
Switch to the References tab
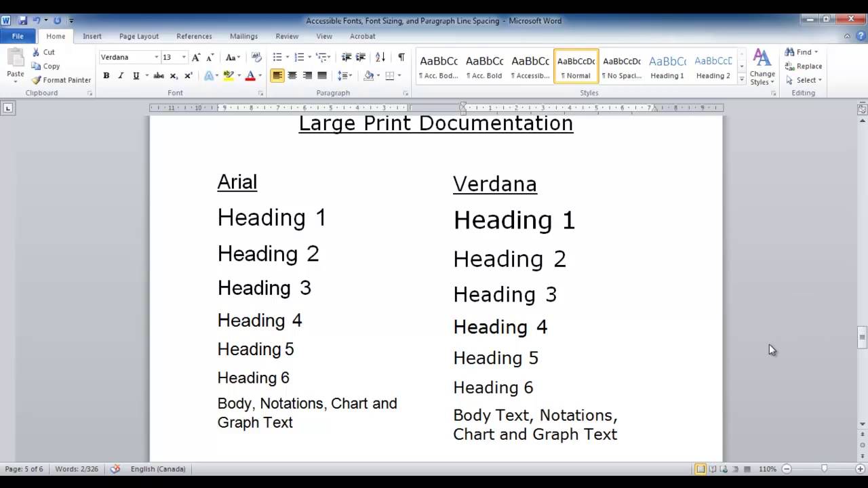194,37
